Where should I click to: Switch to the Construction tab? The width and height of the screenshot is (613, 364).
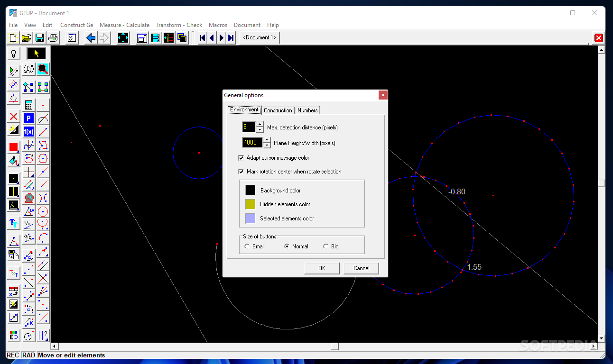[x=278, y=110]
